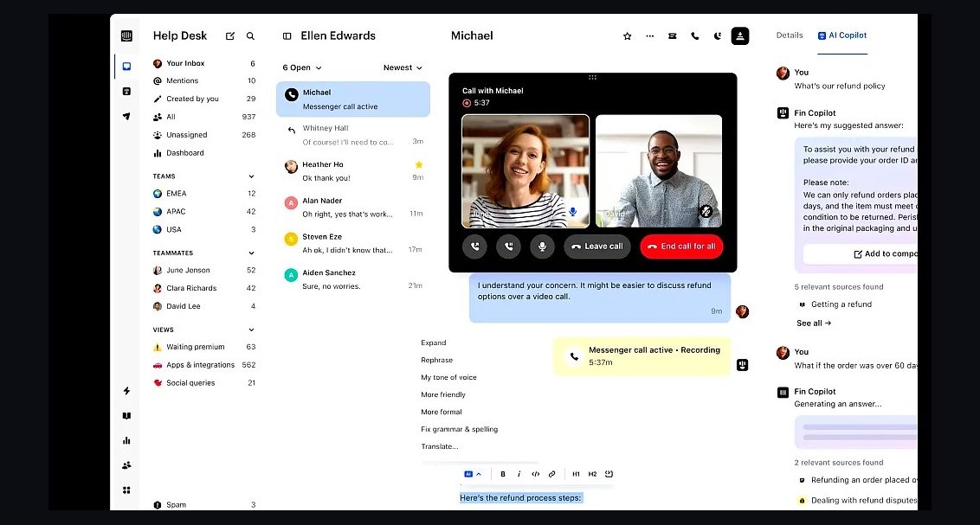The height and width of the screenshot is (525, 980).
Task: Collapse the Teammates section chevron
Action: pos(251,253)
